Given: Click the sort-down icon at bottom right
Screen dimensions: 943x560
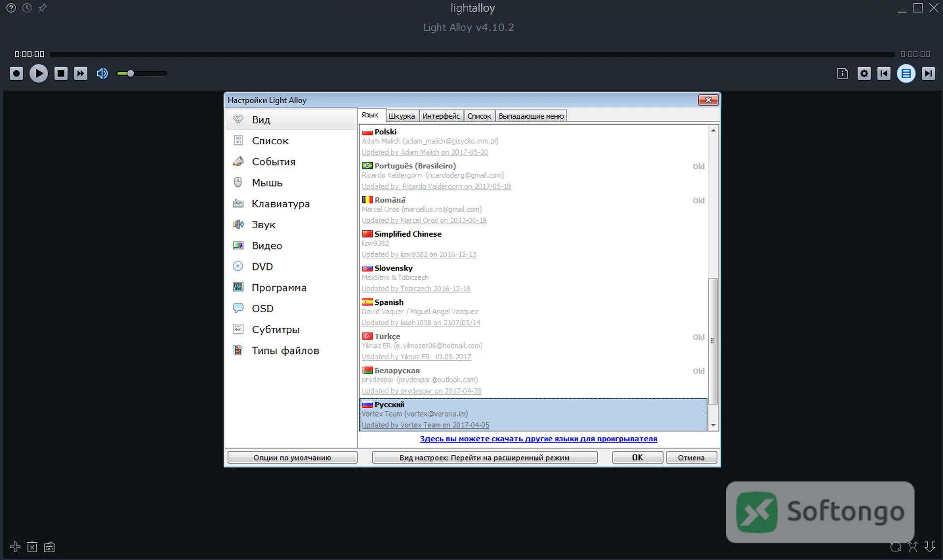Looking at the screenshot, I should click(x=930, y=547).
